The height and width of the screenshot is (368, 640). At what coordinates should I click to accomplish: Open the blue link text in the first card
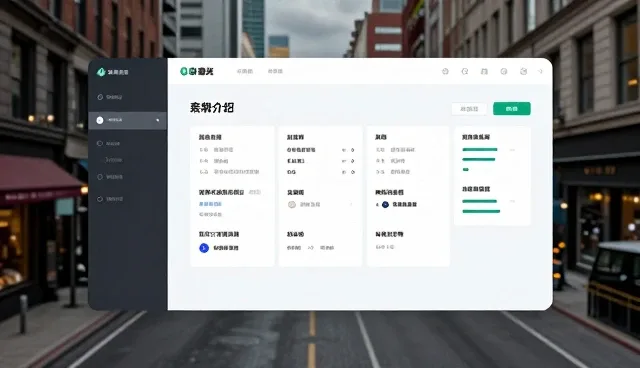[x=210, y=204]
